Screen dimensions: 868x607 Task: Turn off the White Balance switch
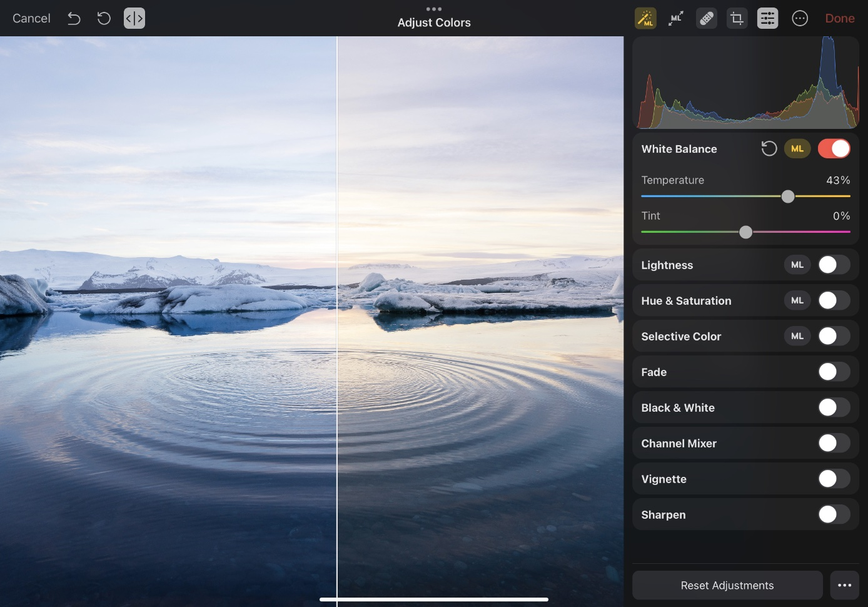[x=834, y=148]
